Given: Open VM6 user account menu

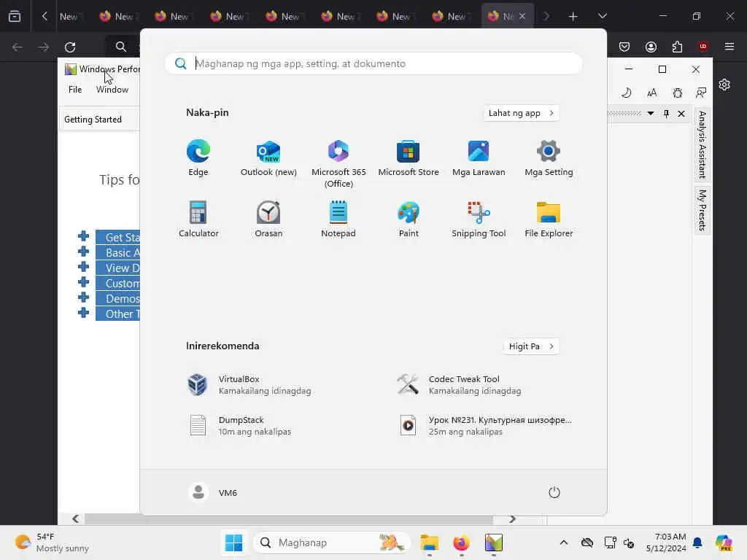Looking at the screenshot, I should (x=213, y=492).
